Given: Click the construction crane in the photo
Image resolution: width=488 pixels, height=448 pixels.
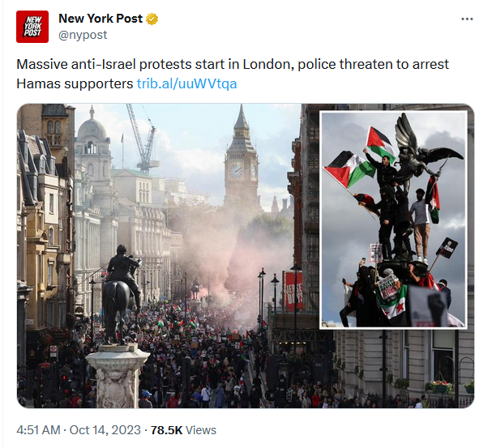Looking at the screenshot, I should pos(143,139).
